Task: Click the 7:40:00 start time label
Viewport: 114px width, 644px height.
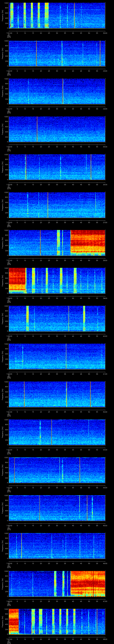Action: 9,374
